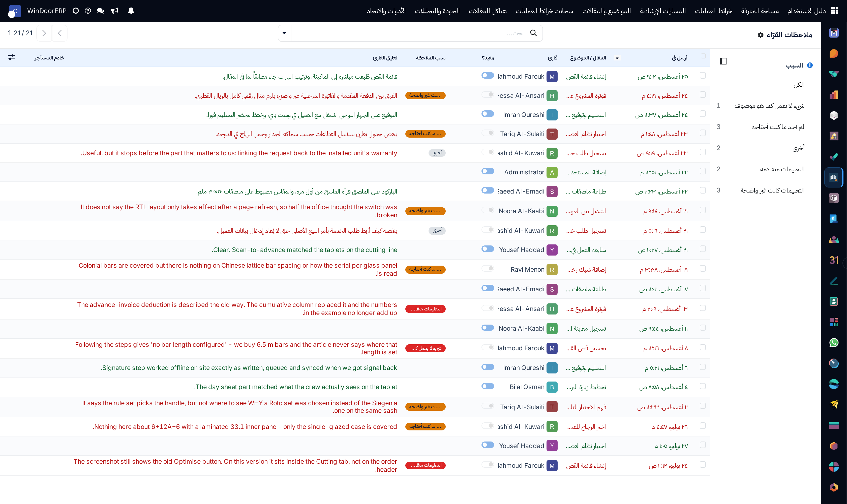Open the blue dollar invoice app icon
Image resolution: width=847 pixels, height=504 pixels.
(x=834, y=219)
